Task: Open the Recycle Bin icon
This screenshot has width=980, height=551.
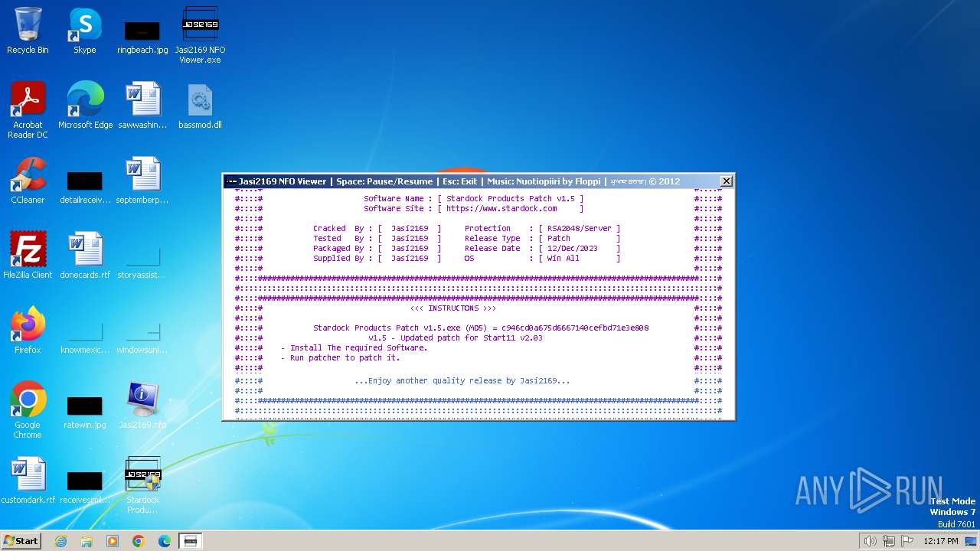Action: pyautogui.click(x=28, y=31)
